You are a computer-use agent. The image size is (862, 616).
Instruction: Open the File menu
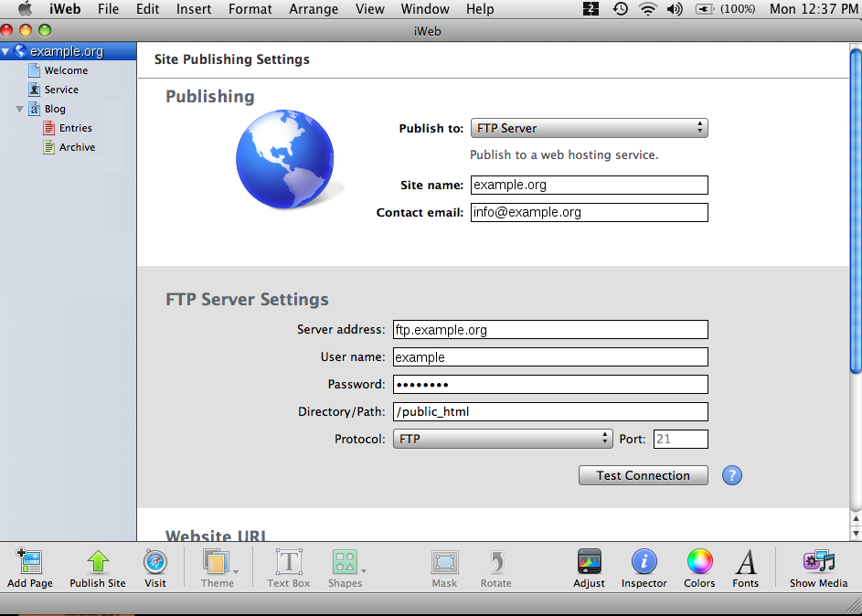coord(108,9)
